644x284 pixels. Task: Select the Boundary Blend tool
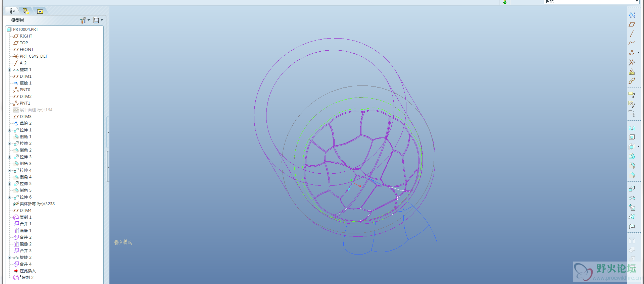[632, 217]
